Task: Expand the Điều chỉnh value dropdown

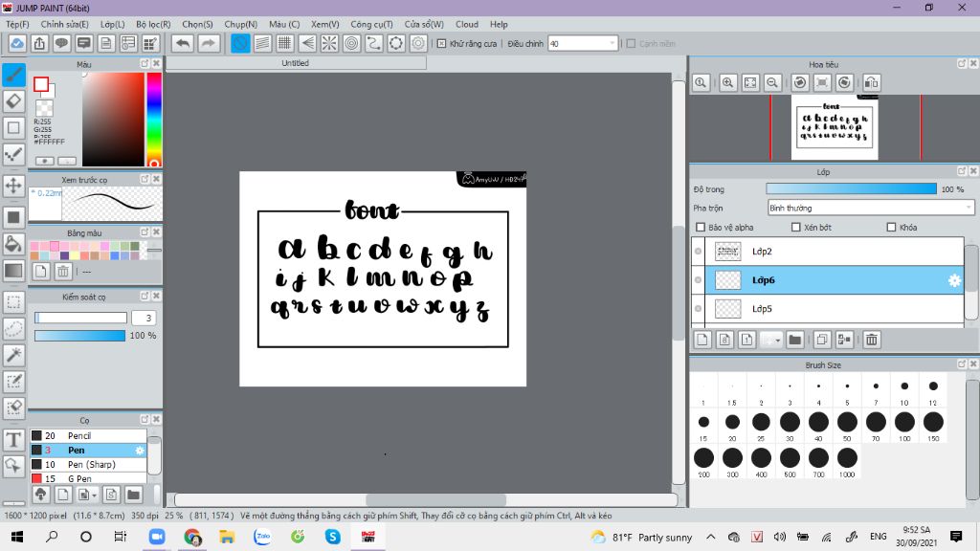Action: (612, 44)
